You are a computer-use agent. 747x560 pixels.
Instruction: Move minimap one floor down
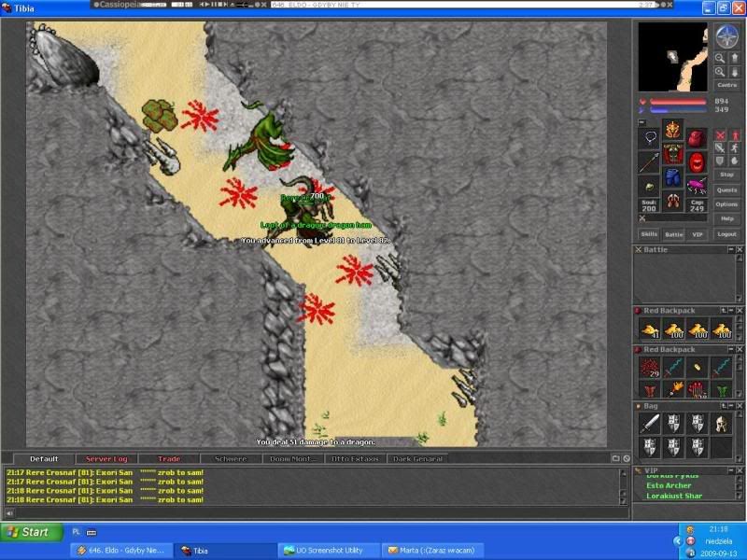pos(734,72)
